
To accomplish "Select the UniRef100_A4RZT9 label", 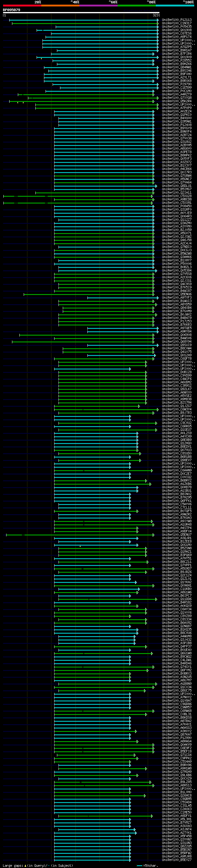I will (x=177, y=94).
